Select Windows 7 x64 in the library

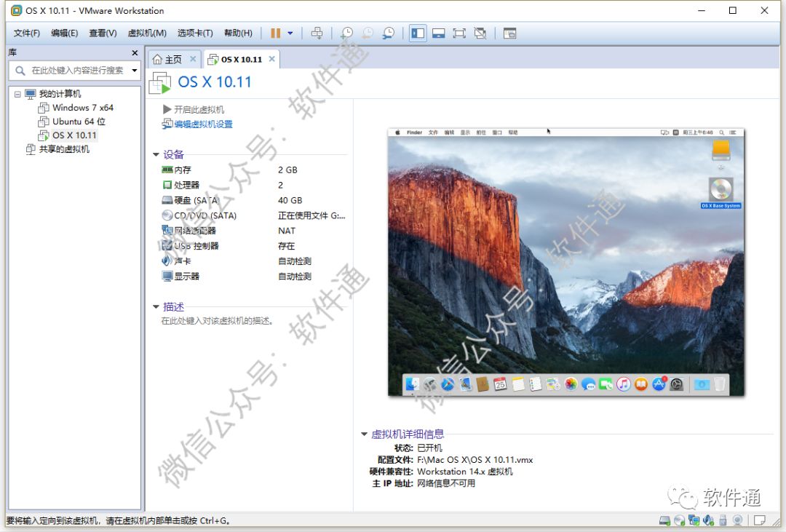click(76, 108)
